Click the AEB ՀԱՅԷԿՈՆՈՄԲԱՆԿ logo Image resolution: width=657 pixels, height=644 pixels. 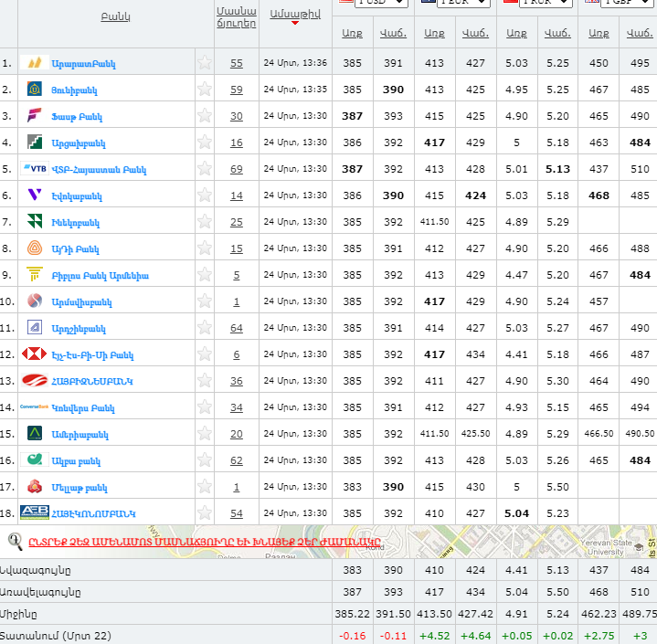35,512
